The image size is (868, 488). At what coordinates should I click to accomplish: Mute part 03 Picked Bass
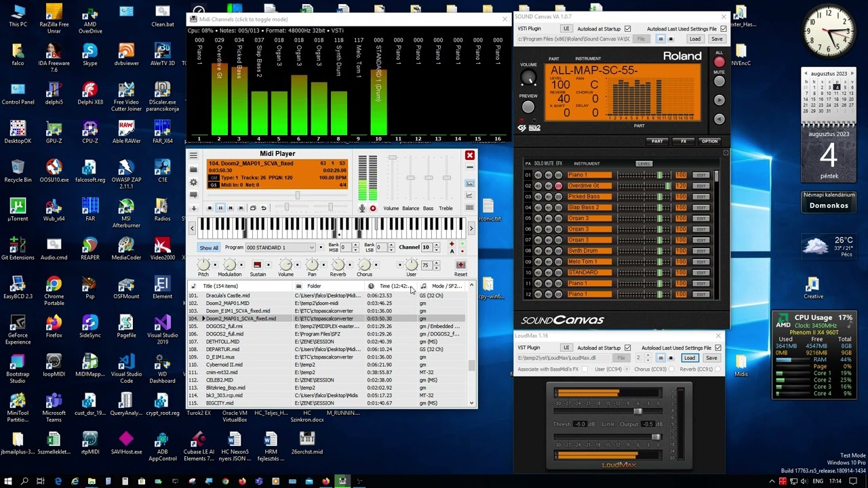pos(548,197)
